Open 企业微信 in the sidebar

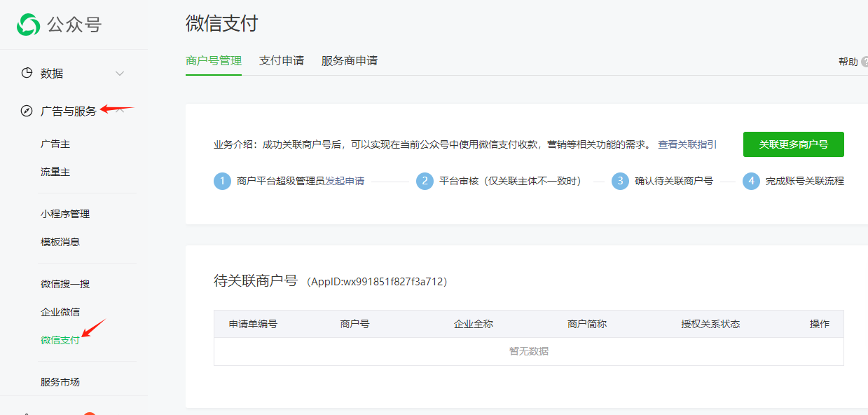point(60,312)
